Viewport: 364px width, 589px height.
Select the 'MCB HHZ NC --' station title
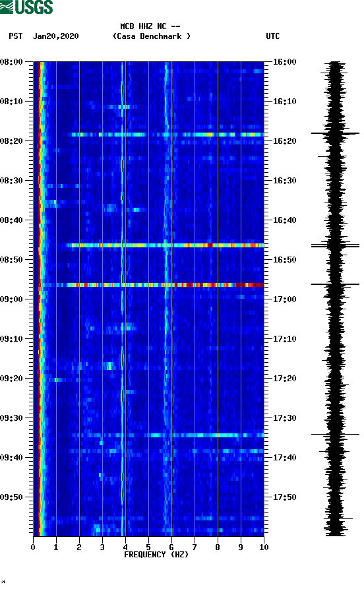tap(150, 26)
